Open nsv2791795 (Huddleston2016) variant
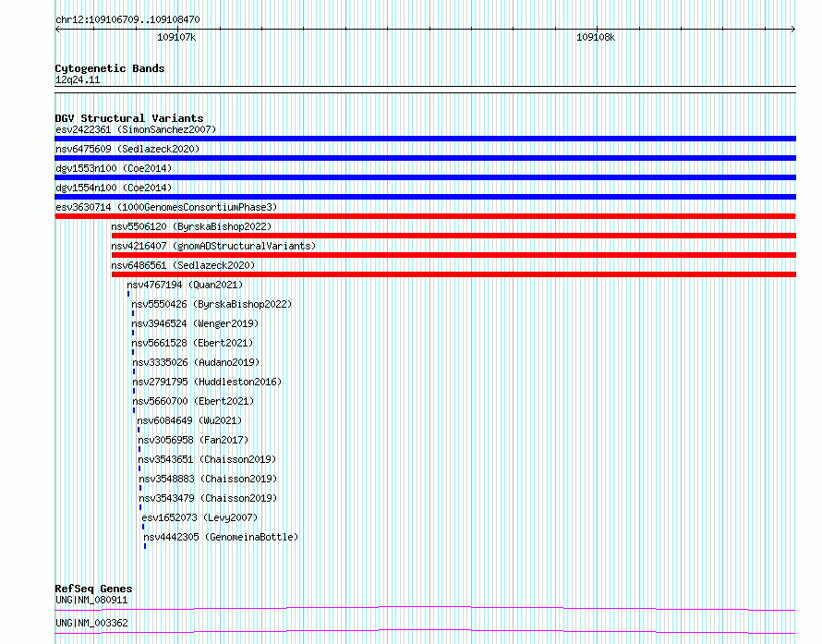 tap(207, 382)
